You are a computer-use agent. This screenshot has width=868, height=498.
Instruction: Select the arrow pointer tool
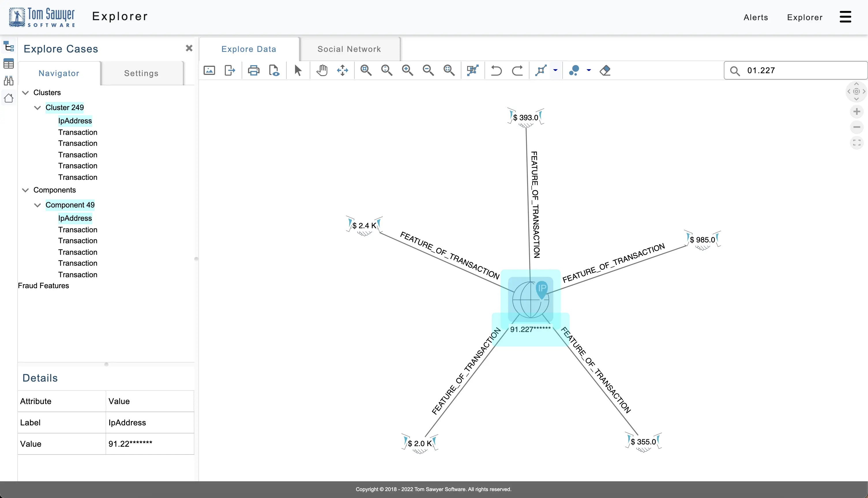(298, 70)
